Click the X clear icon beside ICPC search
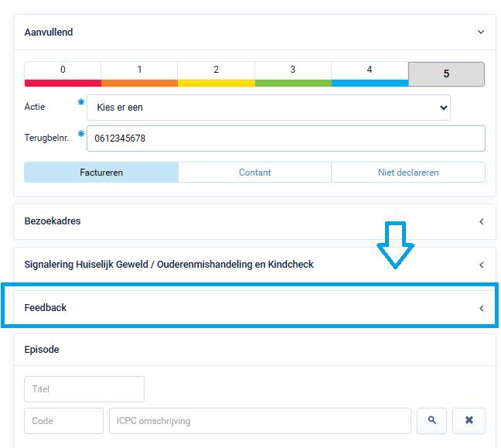 coord(469,421)
